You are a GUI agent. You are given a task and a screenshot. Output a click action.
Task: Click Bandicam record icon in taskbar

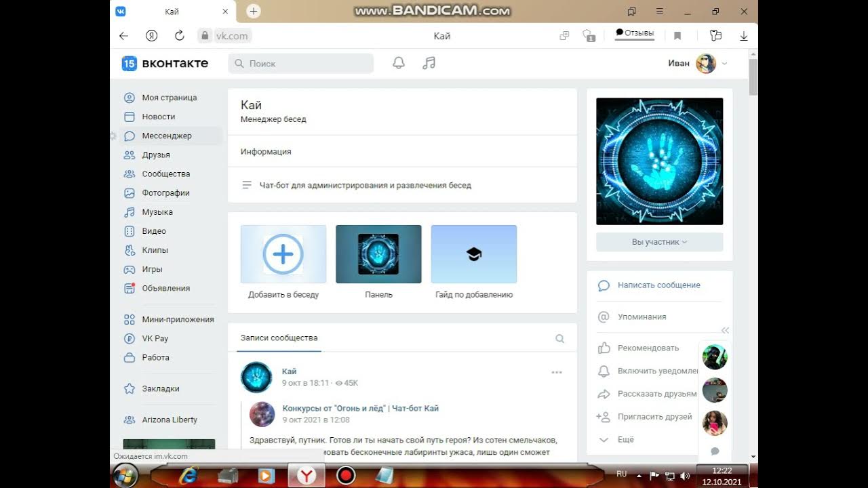[x=346, y=476]
